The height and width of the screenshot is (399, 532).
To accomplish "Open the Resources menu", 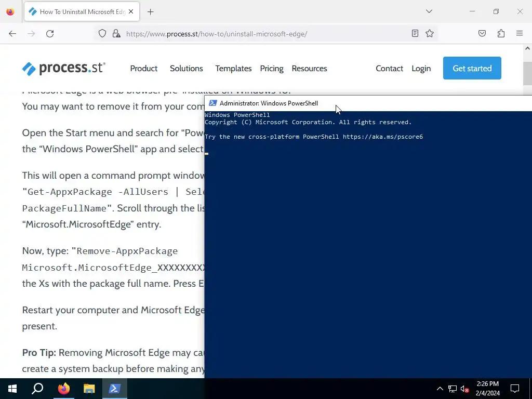I will pos(310,68).
